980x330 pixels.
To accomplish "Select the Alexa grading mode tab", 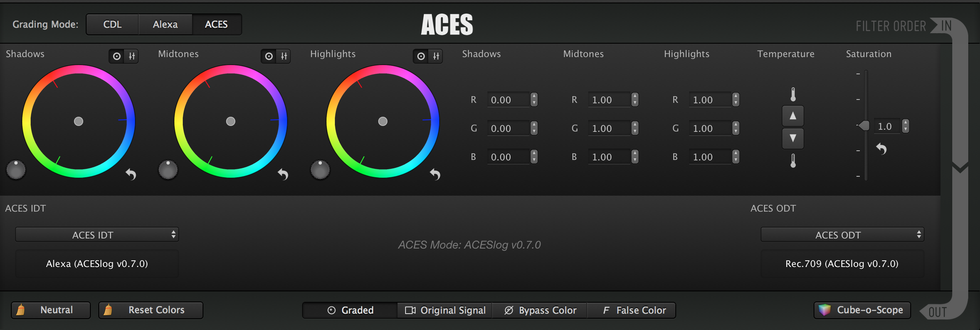I will click(x=165, y=24).
